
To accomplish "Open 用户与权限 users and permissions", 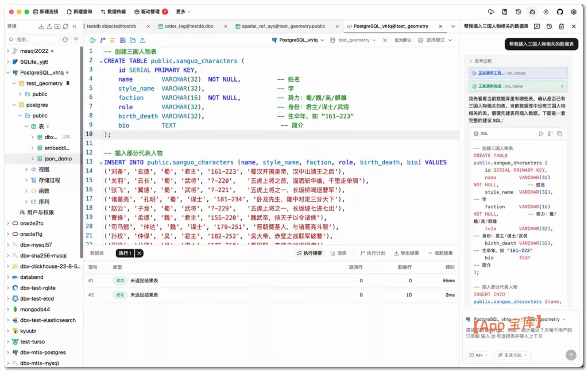I will [37, 213].
